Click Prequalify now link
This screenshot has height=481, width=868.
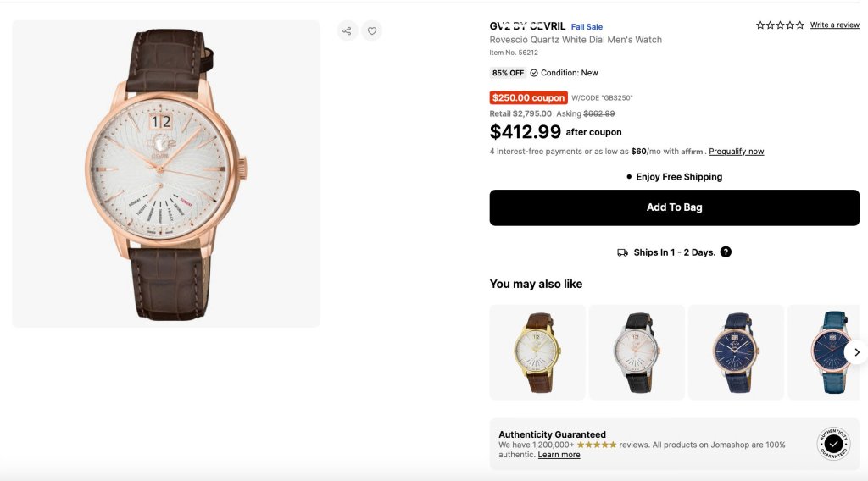pos(736,152)
